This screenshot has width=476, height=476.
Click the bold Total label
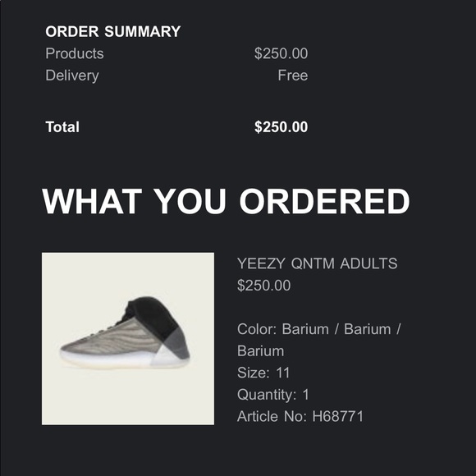point(62,127)
